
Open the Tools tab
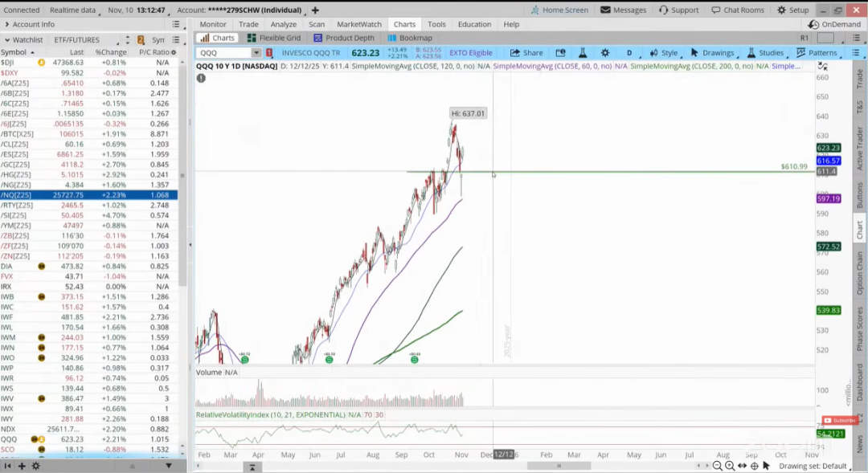point(436,24)
